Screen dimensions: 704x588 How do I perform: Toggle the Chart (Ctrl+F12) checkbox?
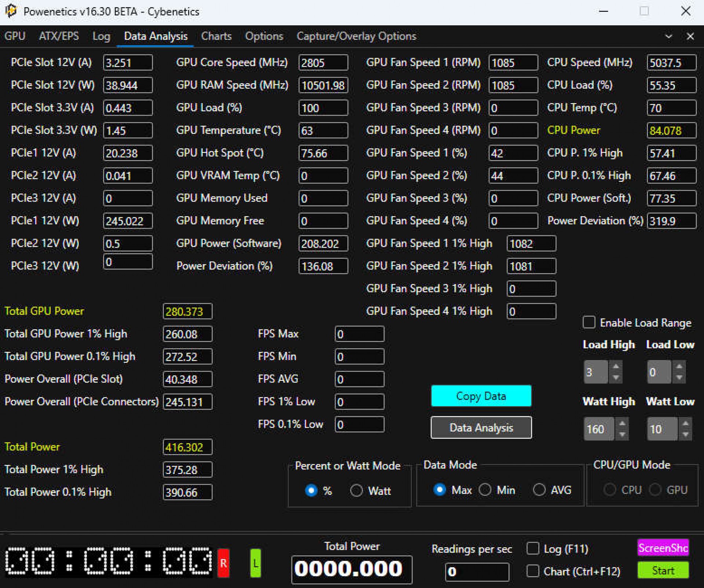(533, 571)
